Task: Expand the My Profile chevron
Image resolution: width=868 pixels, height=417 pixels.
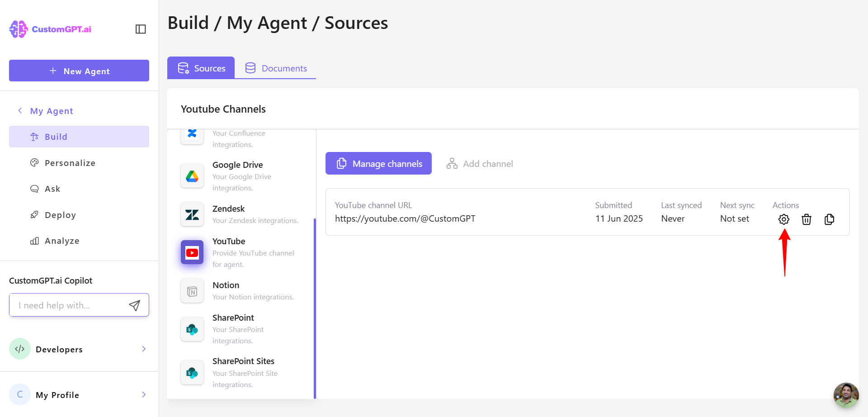Action: tap(144, 394)
